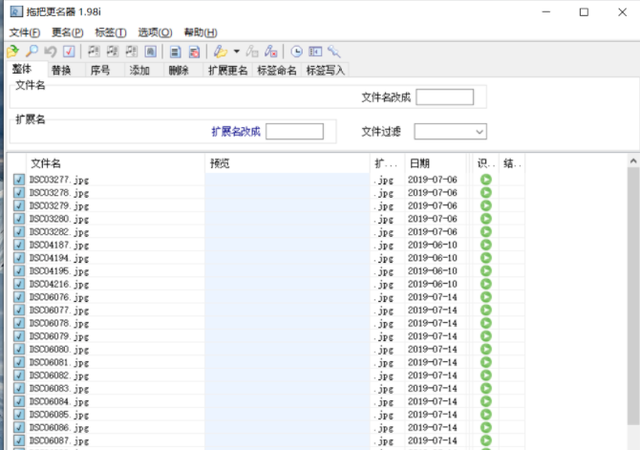Open the 帮助(H) menu
640x450 pixels.
200,33
